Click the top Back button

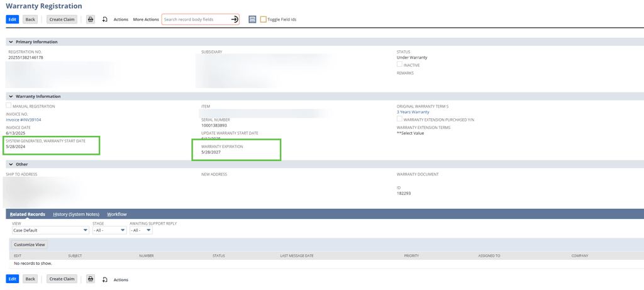tap(30, 20)
